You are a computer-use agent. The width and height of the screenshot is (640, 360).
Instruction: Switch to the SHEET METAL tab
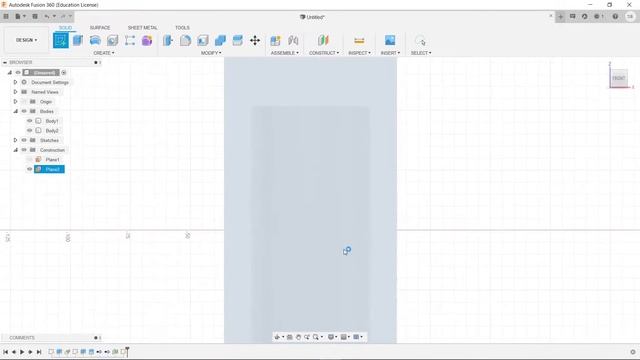click(x=142, y=28)
